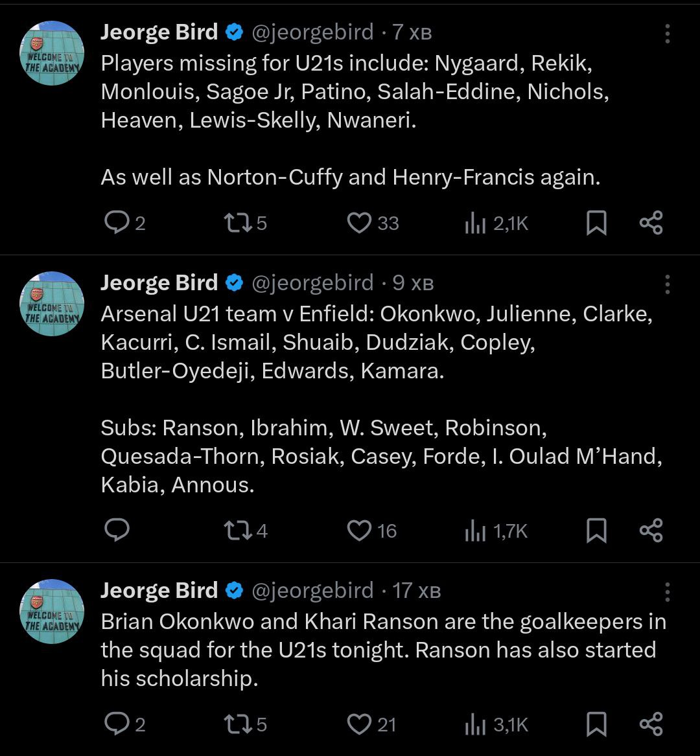The image size is (700, 756).
Task: Reply to the missing players tweet
Action: point(117,223)
